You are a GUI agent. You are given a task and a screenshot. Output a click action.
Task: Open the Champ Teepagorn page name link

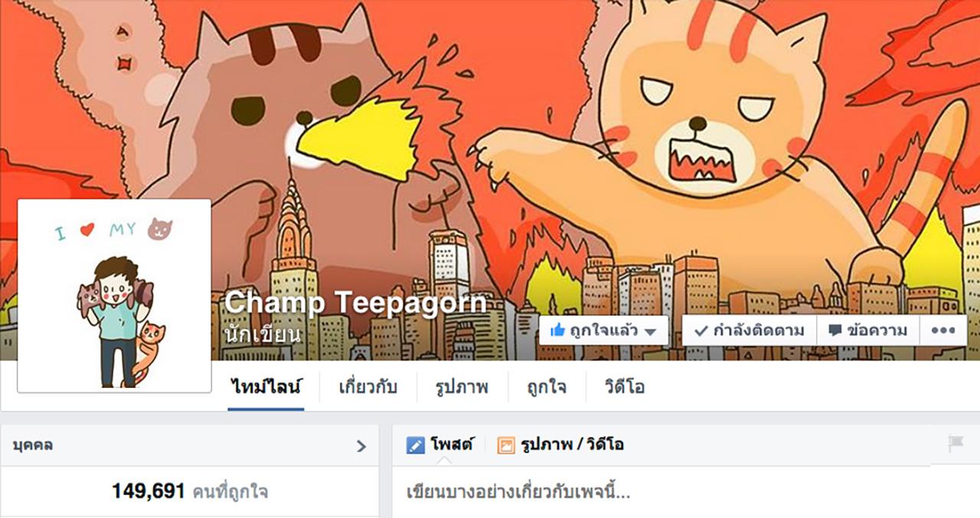pyautogui.click(x=355, y=302)
